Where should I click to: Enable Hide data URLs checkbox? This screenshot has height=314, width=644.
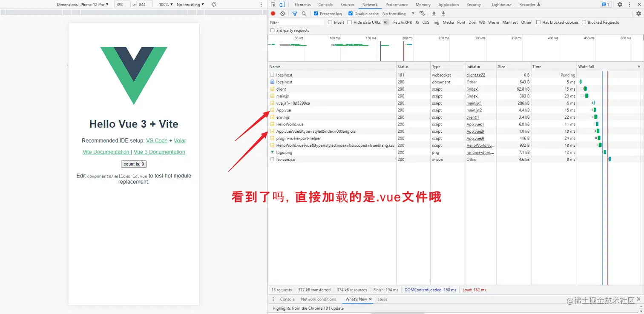pos(350,22)
